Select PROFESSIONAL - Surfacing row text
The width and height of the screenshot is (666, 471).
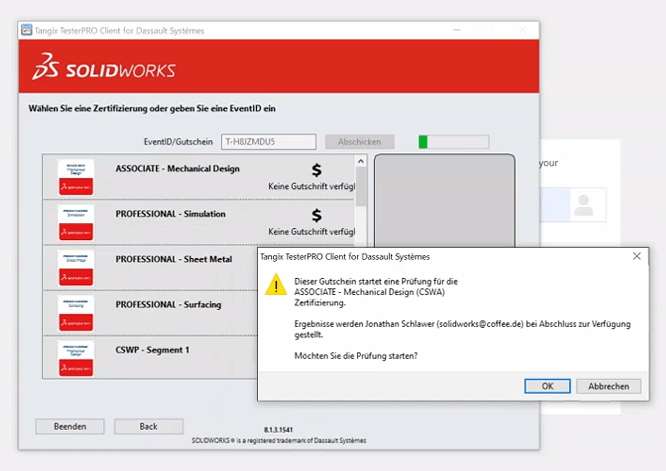click(x=168, y=305)
